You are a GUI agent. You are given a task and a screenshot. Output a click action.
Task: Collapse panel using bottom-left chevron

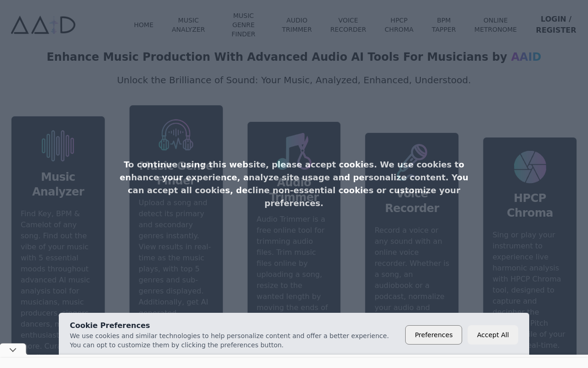coord(13,350)
